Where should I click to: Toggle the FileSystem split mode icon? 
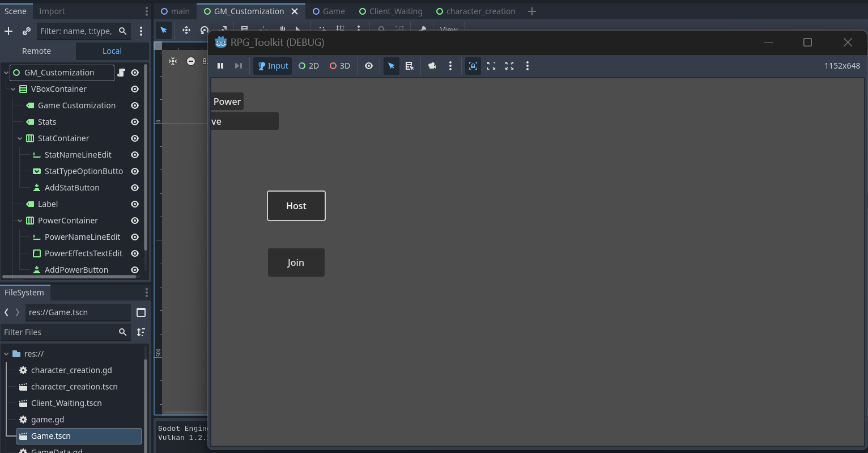tap(141, 312)
